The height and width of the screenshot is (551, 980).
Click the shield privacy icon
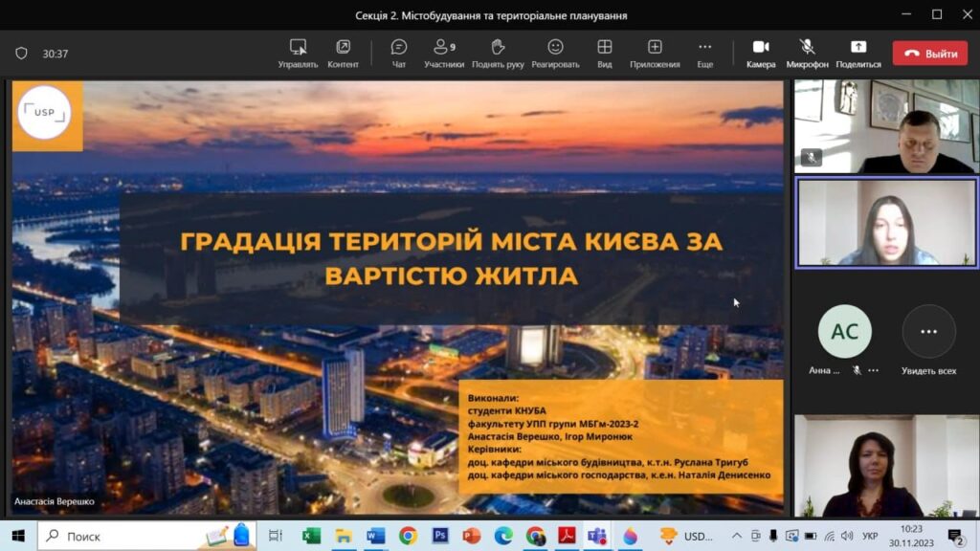21,54
